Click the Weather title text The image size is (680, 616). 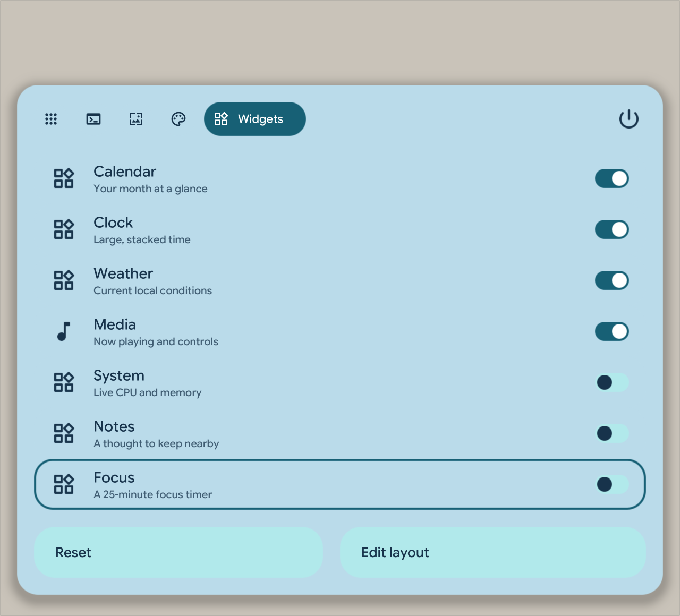123,273
